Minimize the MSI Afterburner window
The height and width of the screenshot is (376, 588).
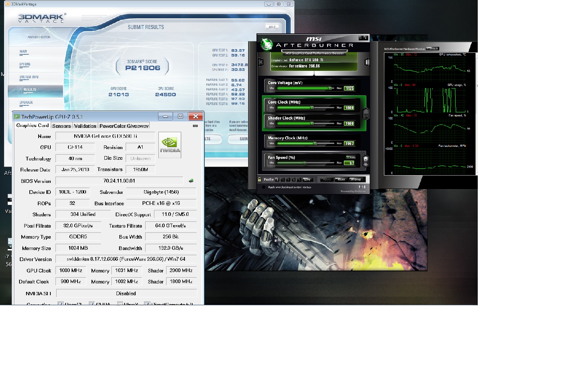(361, 37)
